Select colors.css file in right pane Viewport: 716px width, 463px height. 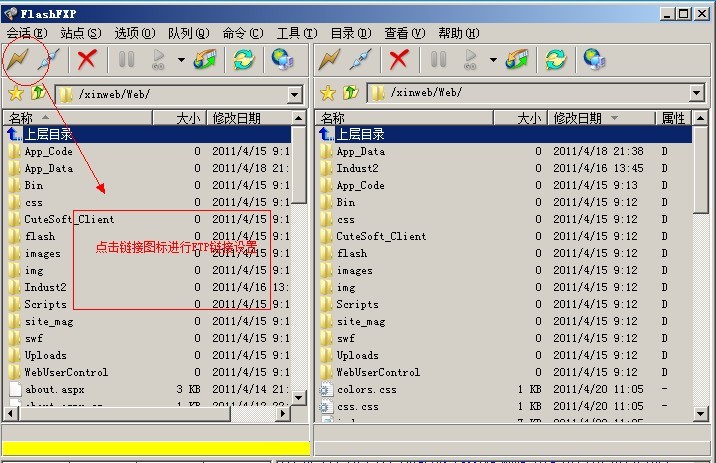504,389
